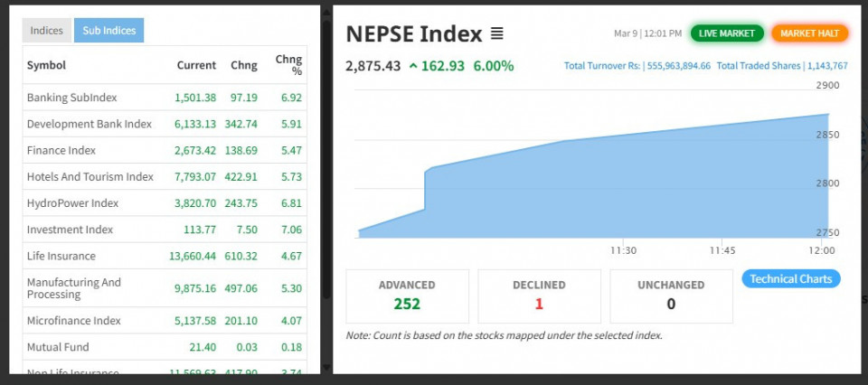The height and width of the screenshot is (385, 868).
Task: Click the blue NEPSE area chart
Action: coord(579,194)
